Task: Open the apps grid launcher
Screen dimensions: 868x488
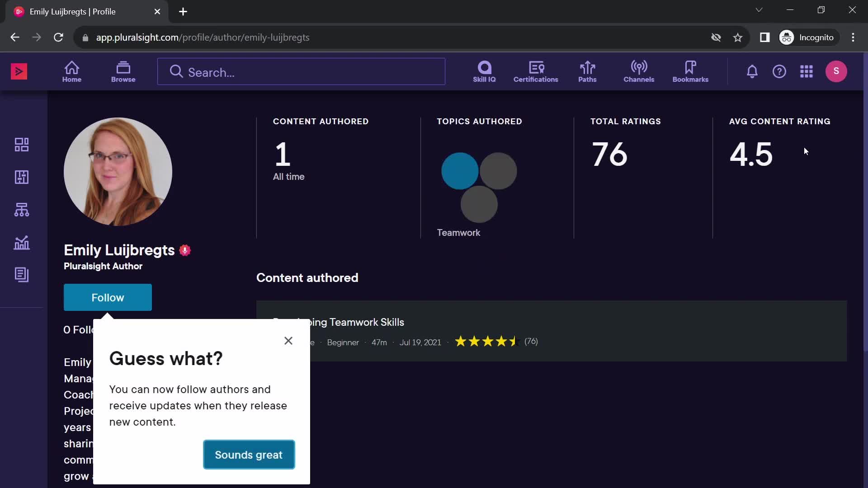Action: 807,71
